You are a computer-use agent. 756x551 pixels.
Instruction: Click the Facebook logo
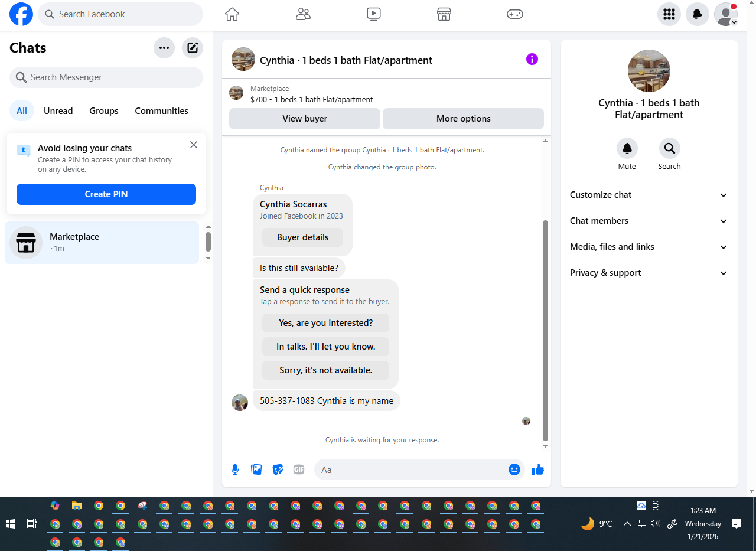point(21,14)
